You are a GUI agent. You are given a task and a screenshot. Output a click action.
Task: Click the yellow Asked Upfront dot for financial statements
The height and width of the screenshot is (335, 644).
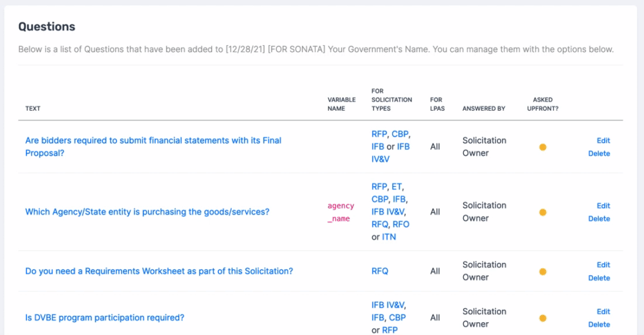click(x=542, y=147)
